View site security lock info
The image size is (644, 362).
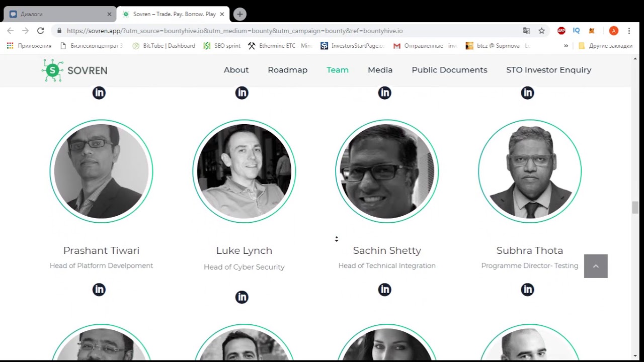point(59,31)
